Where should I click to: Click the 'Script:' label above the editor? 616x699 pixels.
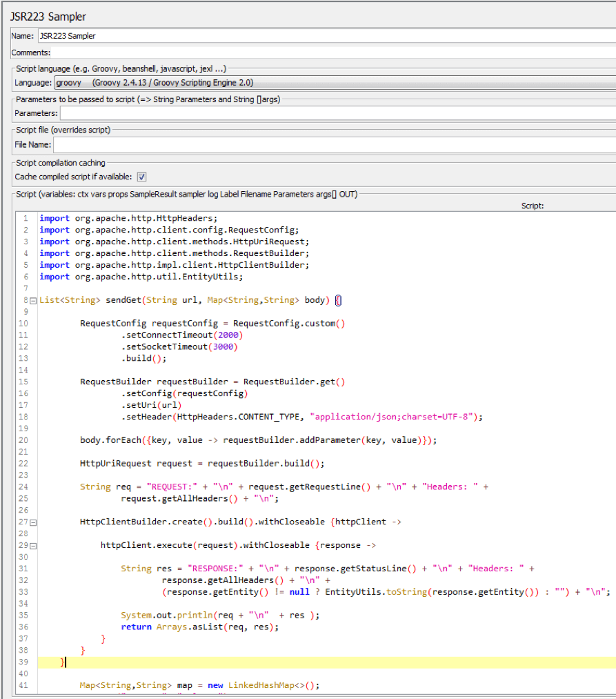[x=533, y=206]
